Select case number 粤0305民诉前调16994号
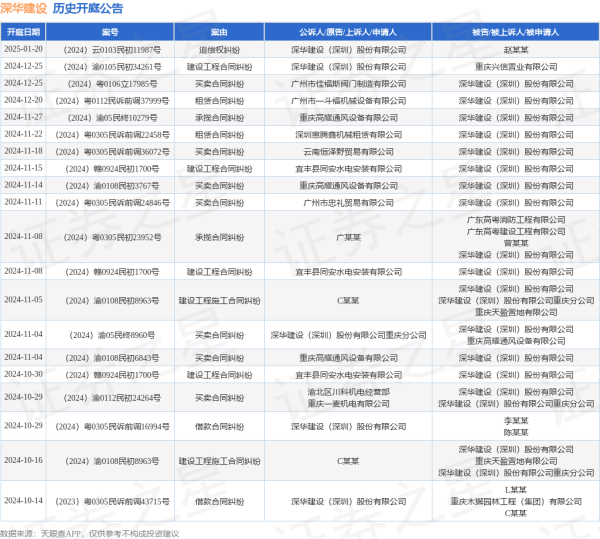The image size is (600, 539). point(110,427)
